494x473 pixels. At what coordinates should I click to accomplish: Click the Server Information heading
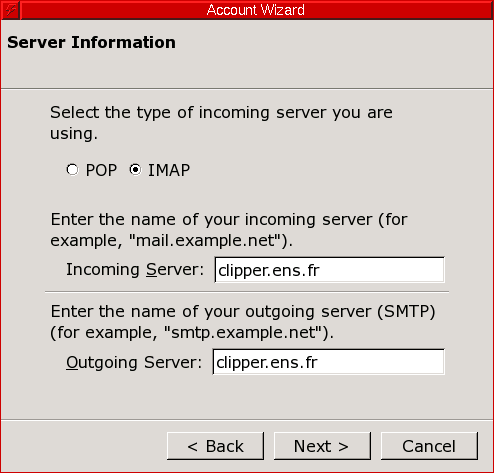click(91, 42)
